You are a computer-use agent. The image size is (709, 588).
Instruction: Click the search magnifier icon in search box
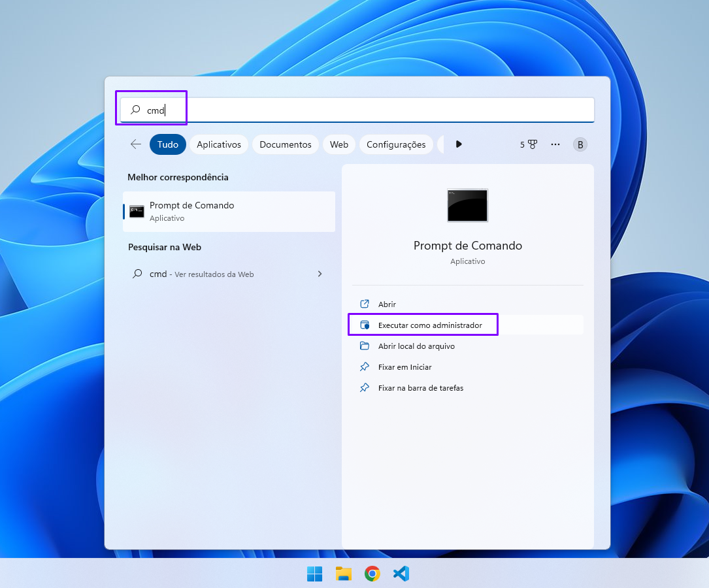tap(135, 110)
